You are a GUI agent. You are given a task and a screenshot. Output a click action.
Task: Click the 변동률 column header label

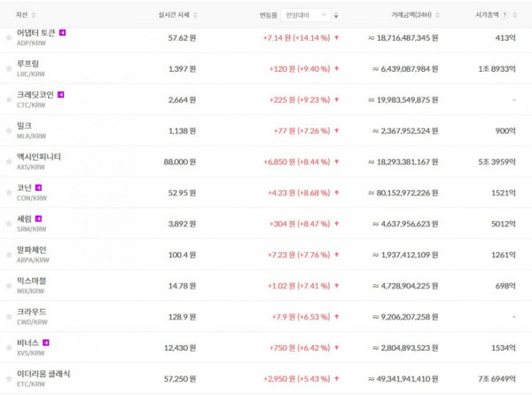coord(268,15)
